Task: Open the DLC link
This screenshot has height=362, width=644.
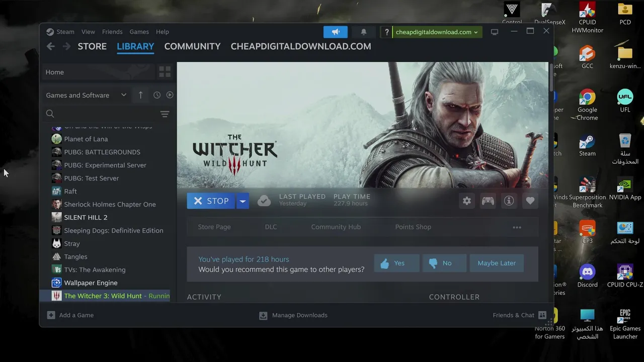Action: click(271, 227)
